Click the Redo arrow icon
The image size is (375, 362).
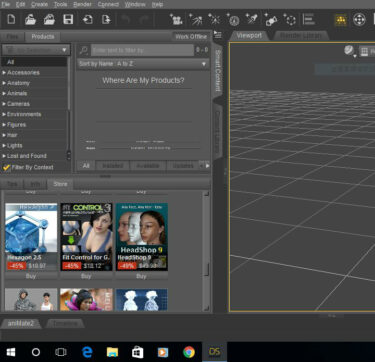[144, 19]
